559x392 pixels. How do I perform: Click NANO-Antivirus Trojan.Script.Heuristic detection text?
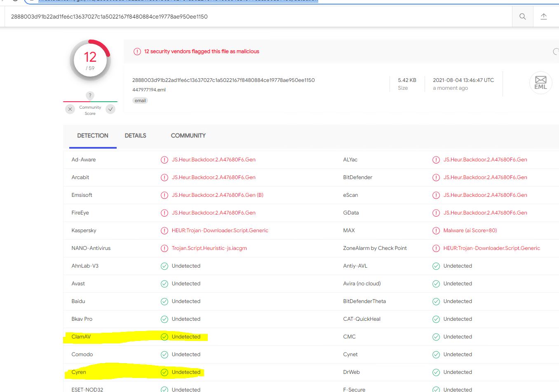coord(209,248)
